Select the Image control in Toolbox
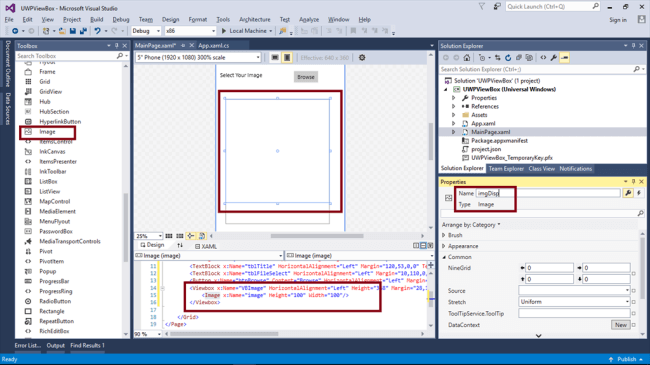Viewport: 650px width, 365px height. point(47,132)
